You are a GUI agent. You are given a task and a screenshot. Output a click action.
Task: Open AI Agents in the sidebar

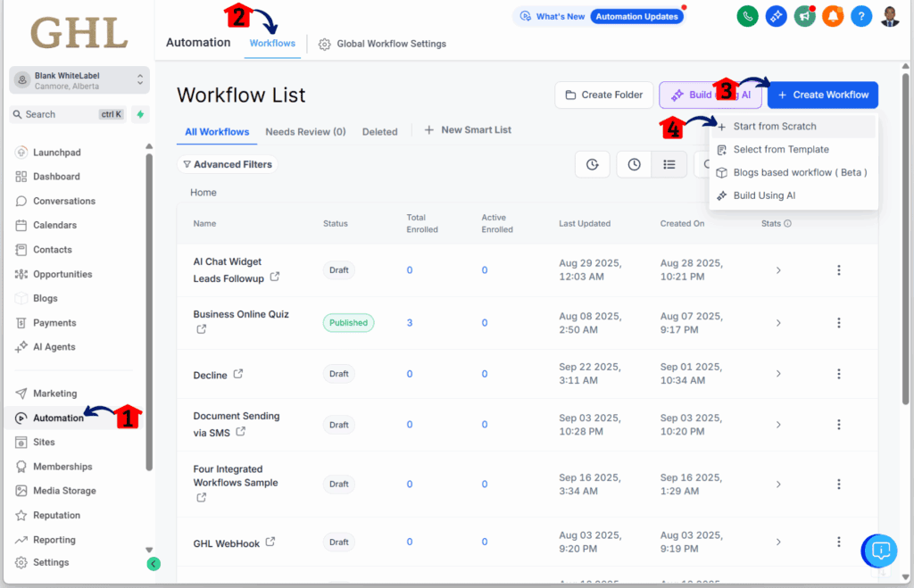click(x=54, y=347)
